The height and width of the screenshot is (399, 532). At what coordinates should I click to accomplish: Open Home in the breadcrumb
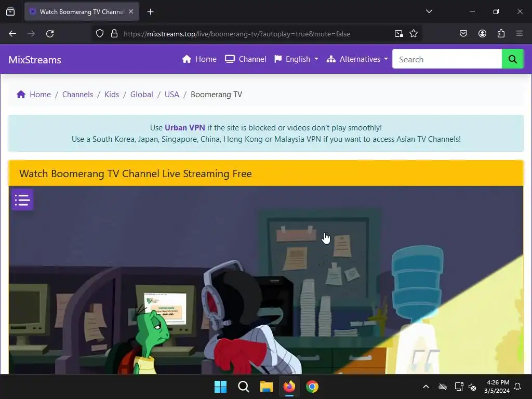coord(34,95)
